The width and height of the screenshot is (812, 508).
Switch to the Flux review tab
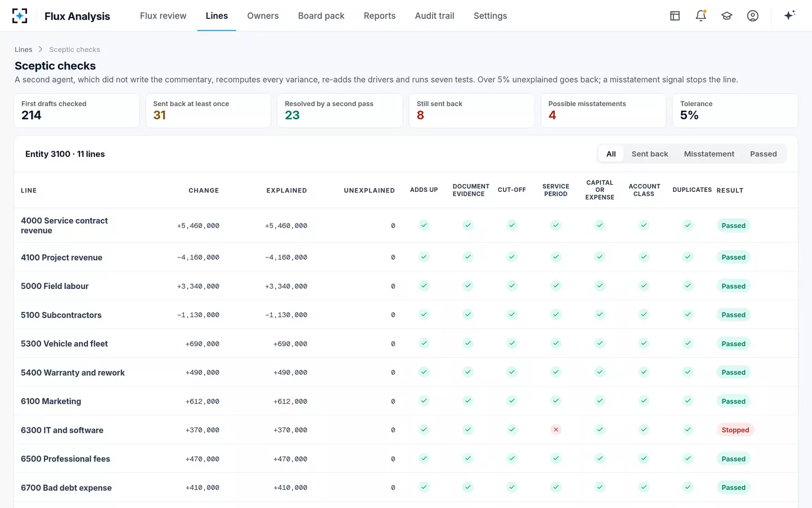pos(163,16)
